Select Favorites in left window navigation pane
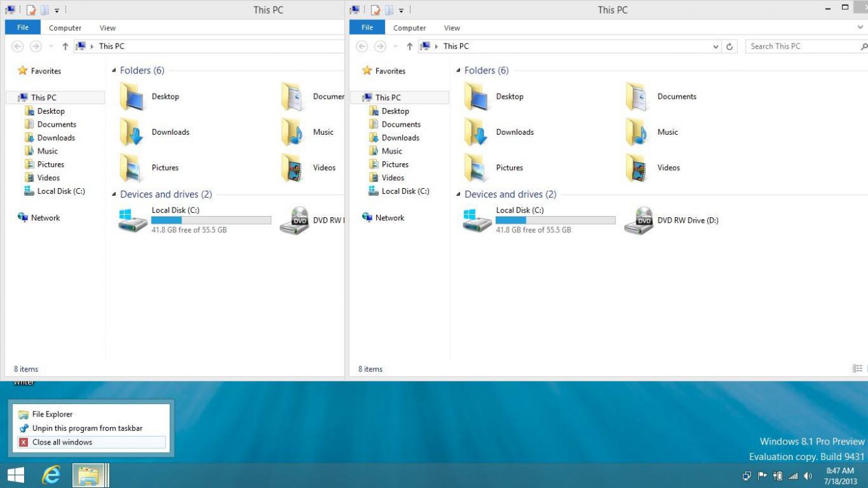 click(x=46, y=71)
